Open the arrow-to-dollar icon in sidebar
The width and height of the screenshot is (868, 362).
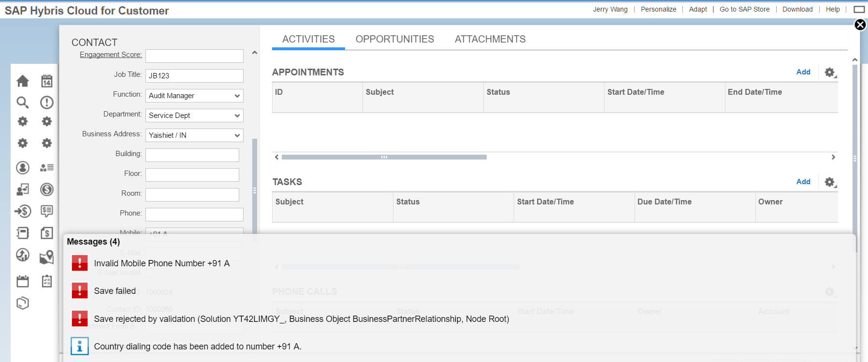click(x=23, y=211)
